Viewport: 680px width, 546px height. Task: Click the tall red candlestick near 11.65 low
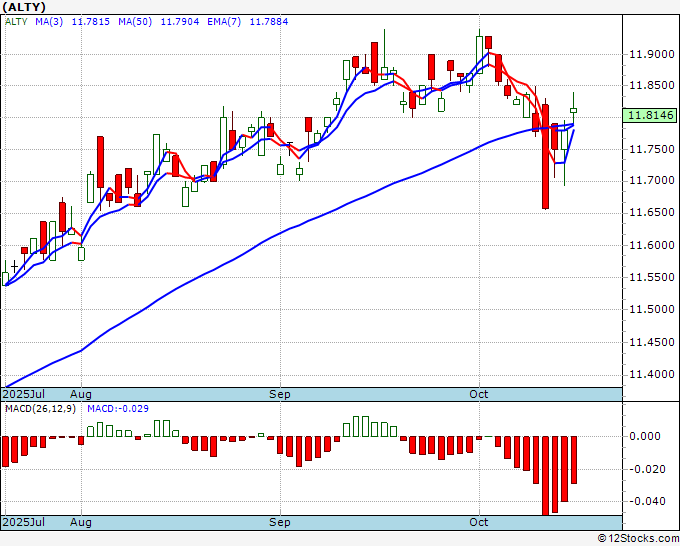pyautogui.click(x=546, y=156)
